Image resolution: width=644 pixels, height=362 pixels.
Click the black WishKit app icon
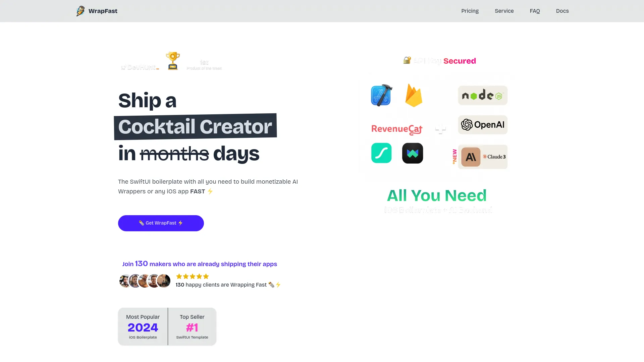coord(413,153)
